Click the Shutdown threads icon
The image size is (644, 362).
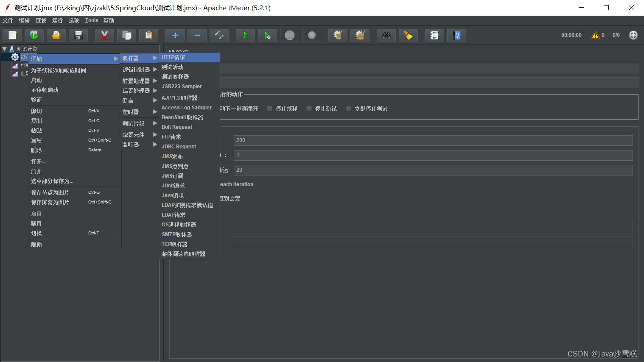click(x=312, y=35)
